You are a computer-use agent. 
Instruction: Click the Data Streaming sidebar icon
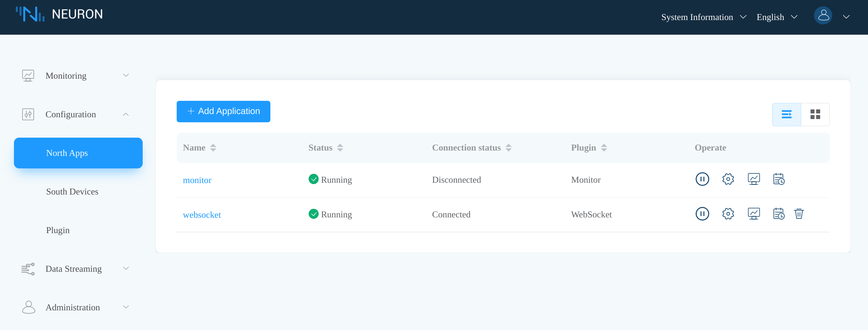(x=28, y=269)
